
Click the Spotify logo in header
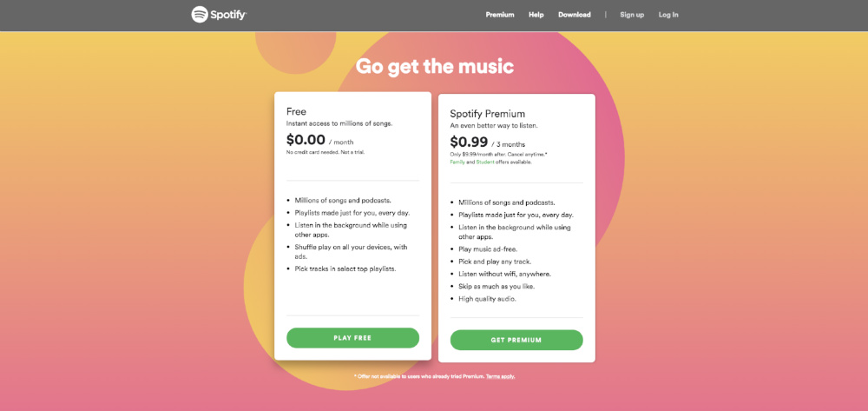(x=219, y=15)
